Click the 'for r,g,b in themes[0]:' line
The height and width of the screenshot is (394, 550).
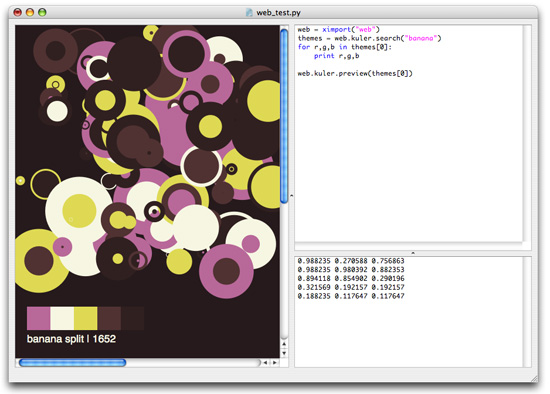[x=344, y=47]
